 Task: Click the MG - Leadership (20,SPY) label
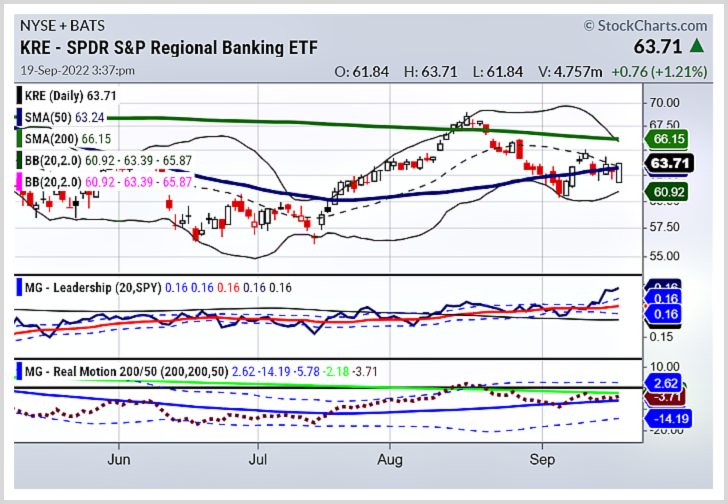pyautogui.click(x=93, y=288)
